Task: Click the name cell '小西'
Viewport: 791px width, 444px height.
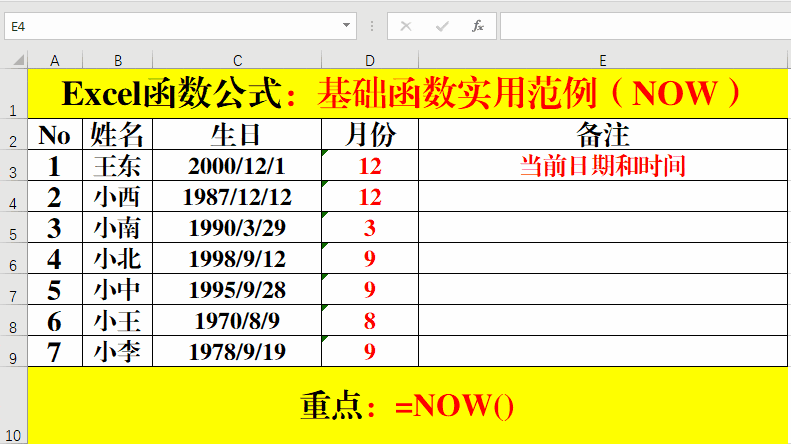Action: (x=118, y=196)
